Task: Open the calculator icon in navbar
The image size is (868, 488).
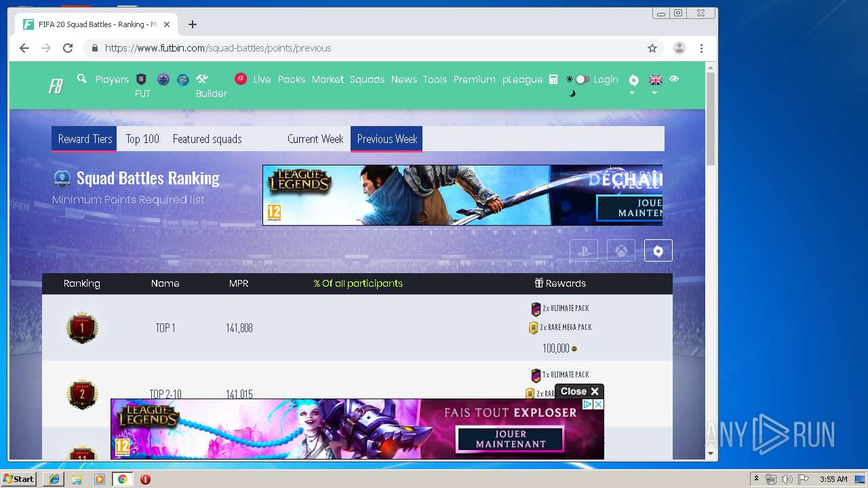Action: coord(553,79)
